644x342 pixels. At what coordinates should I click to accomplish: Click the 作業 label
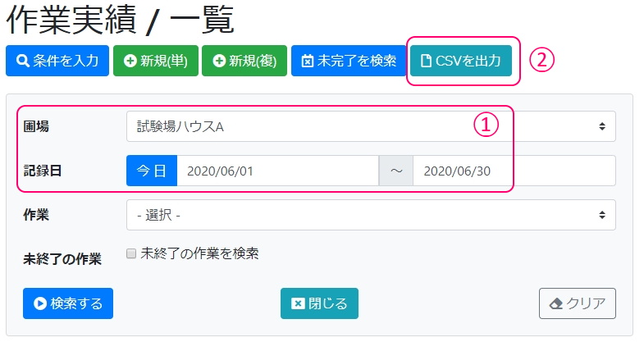[36, 215]
